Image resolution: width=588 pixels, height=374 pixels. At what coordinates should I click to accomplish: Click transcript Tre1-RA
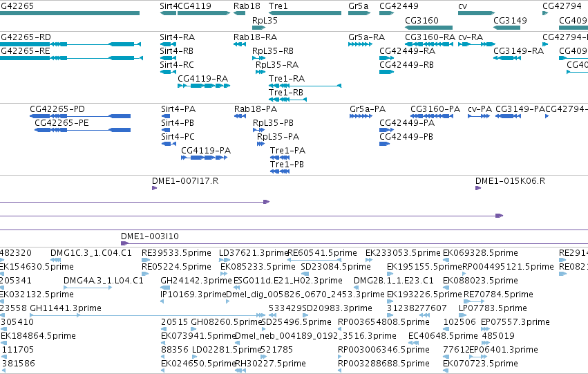[305, 86]
